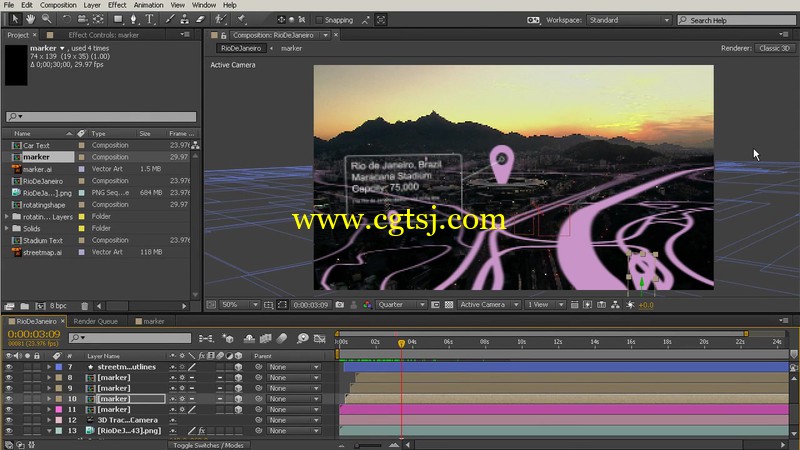
Task: Open the Composition menu
Action: (x=58, y=5)
